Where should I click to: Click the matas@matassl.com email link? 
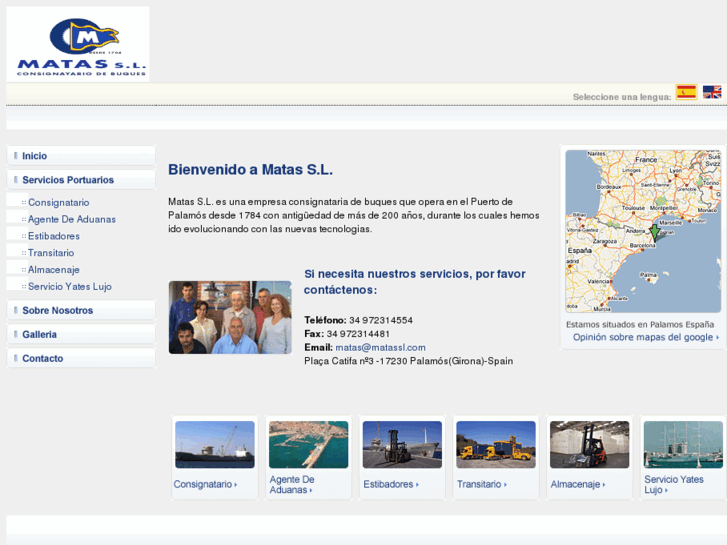click(x=380, y=347)
